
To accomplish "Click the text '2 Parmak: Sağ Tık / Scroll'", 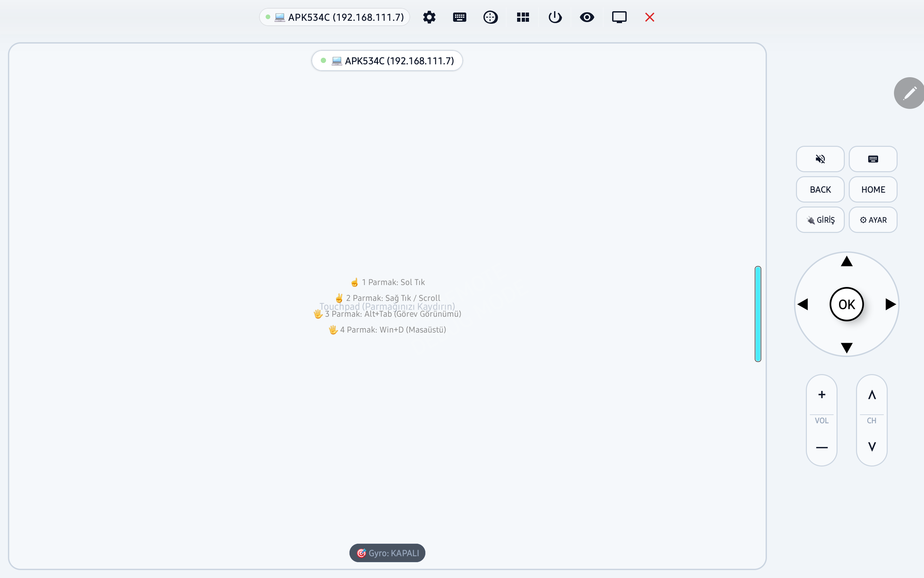I will click(393, 298).
